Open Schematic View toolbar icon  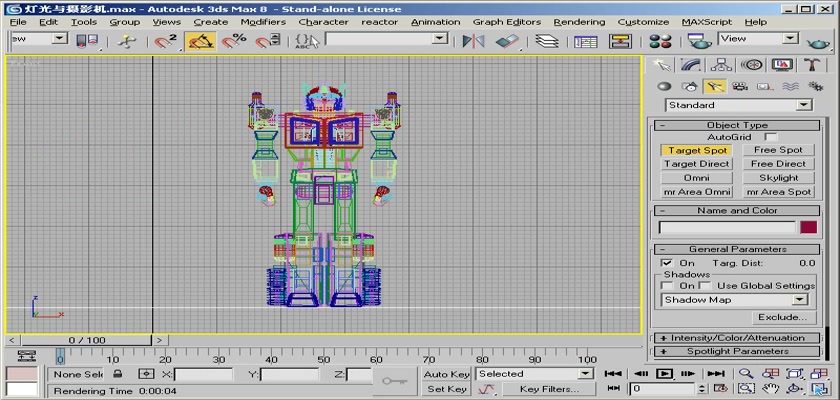620,41
